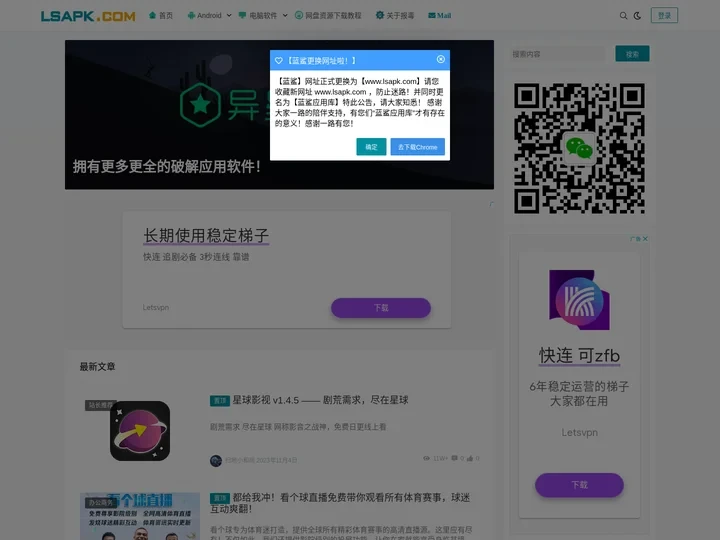This screenshot has width=720, height=540.
Task: Click the 去下载Chrome button
Action: point(417,147)
